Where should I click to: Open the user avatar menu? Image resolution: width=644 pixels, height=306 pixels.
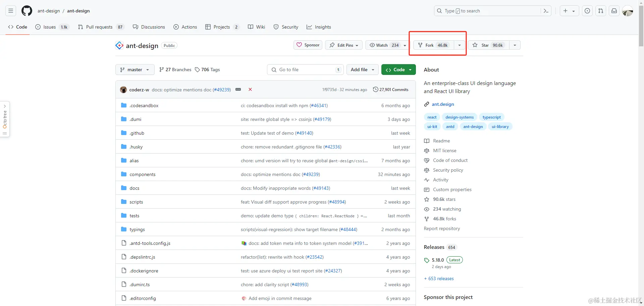[x=628, y=11]
